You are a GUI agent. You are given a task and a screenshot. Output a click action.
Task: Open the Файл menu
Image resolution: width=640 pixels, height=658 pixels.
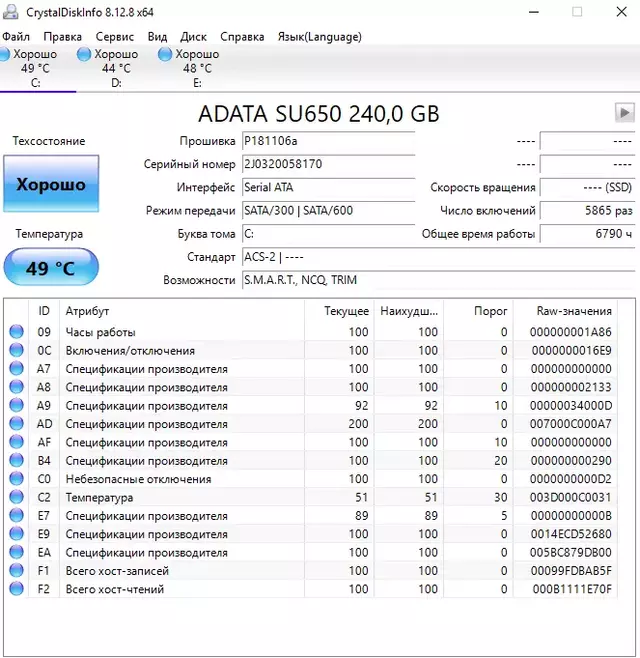[16, 37]
